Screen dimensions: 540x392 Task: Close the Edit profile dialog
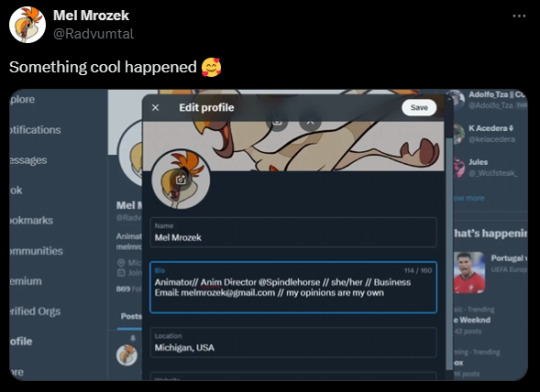point(155,108)
